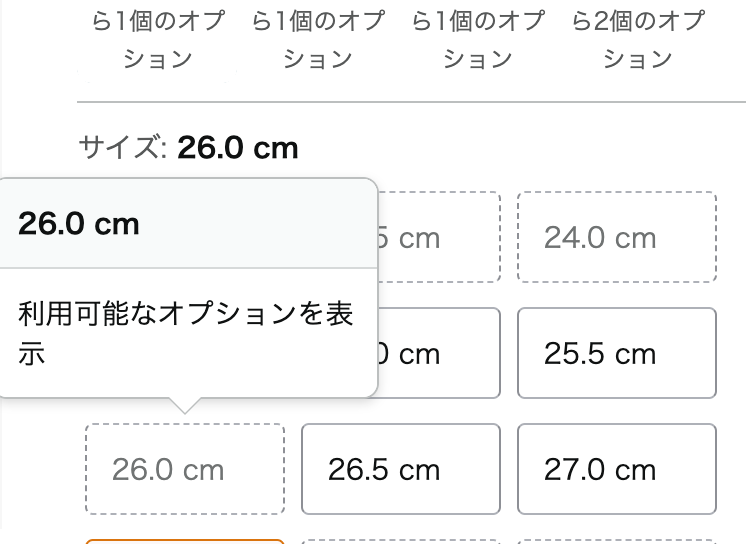This screenshot has height=544, width=746.
Task: Choose the 25.5 cm size button
Action: point(617,353)
